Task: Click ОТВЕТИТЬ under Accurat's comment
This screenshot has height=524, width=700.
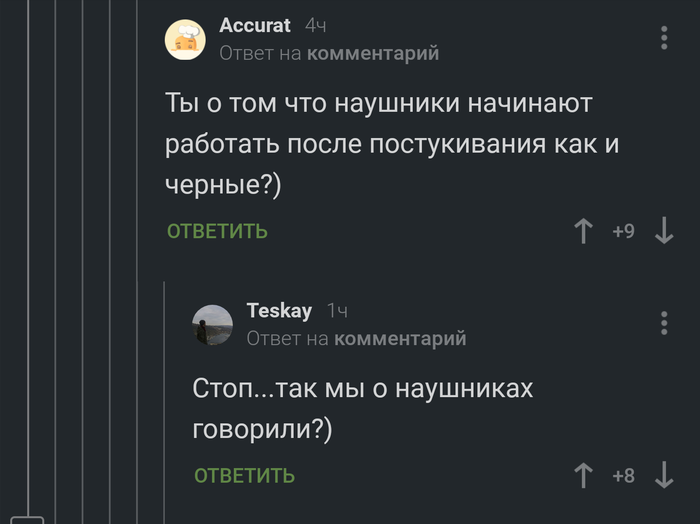Action: (217, 231)
